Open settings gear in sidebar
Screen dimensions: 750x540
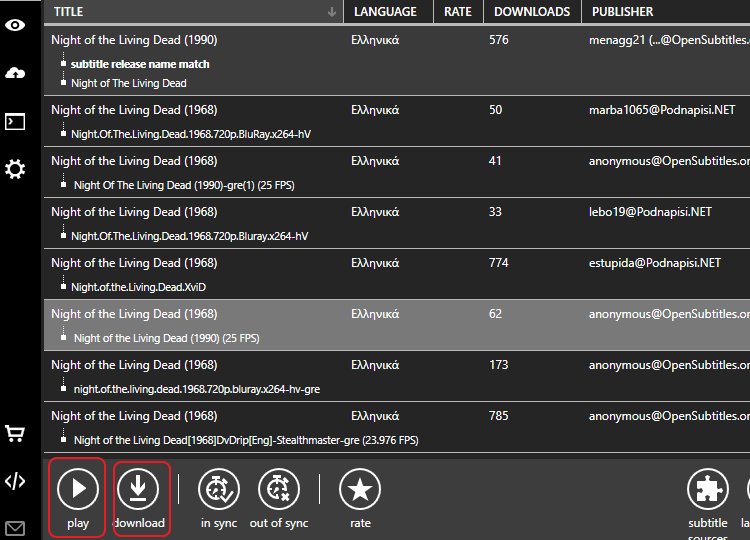point(15,169)
